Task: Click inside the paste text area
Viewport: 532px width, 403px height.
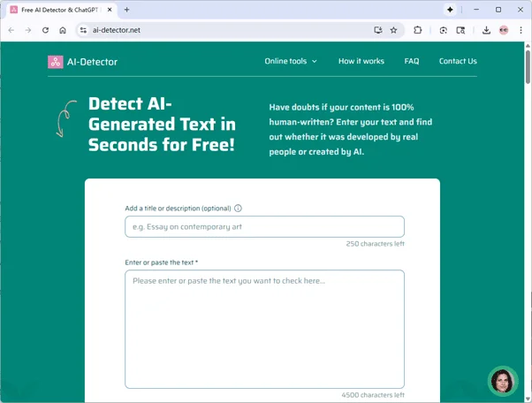Action: pyautogui.click(x=264, y=329)
